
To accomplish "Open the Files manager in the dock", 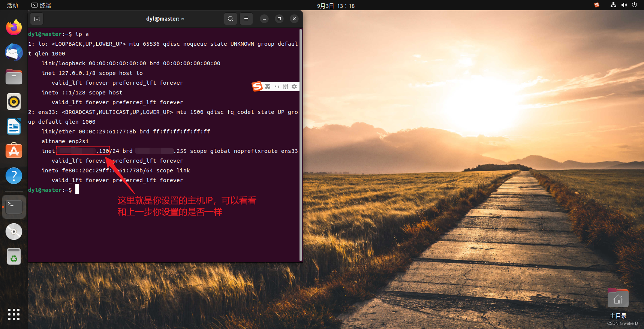I will click(x=14, y=77).
